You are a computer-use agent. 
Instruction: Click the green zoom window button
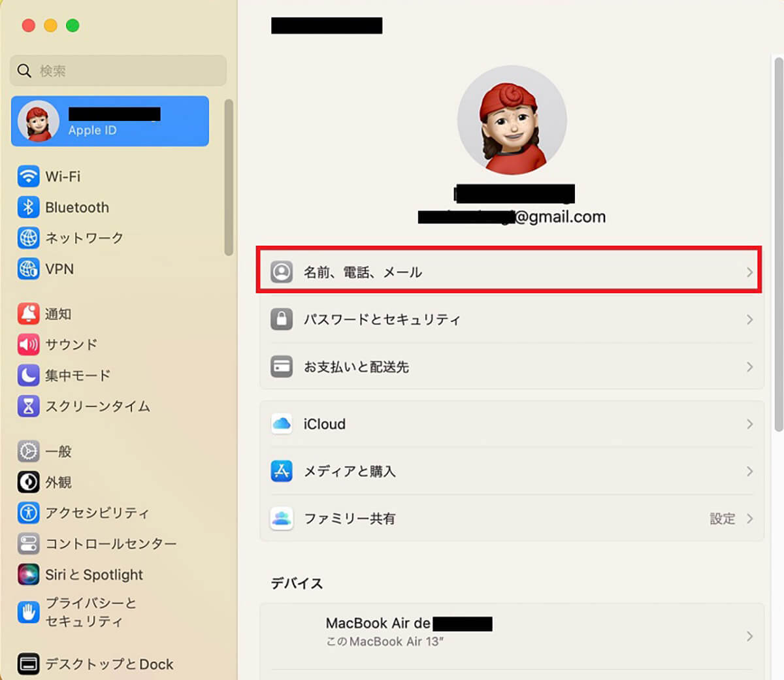73,25
